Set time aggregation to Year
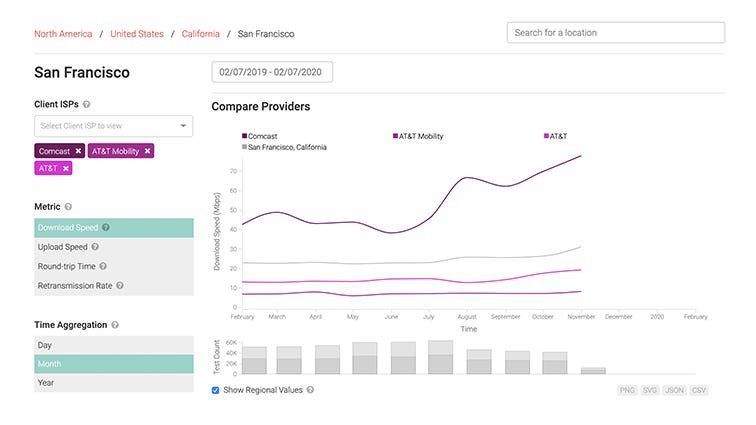Screen dimensions: 756x425 coord(114,383)
